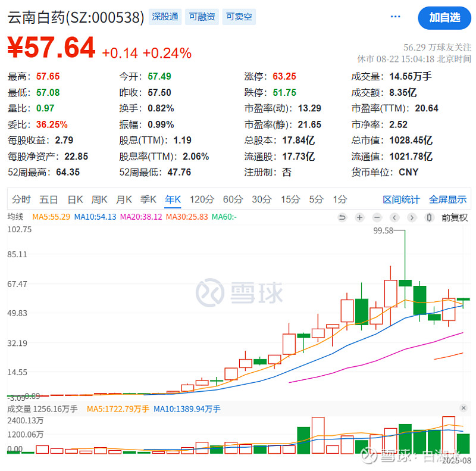Click the 最高 value 57.65

(x=48, y=77)
